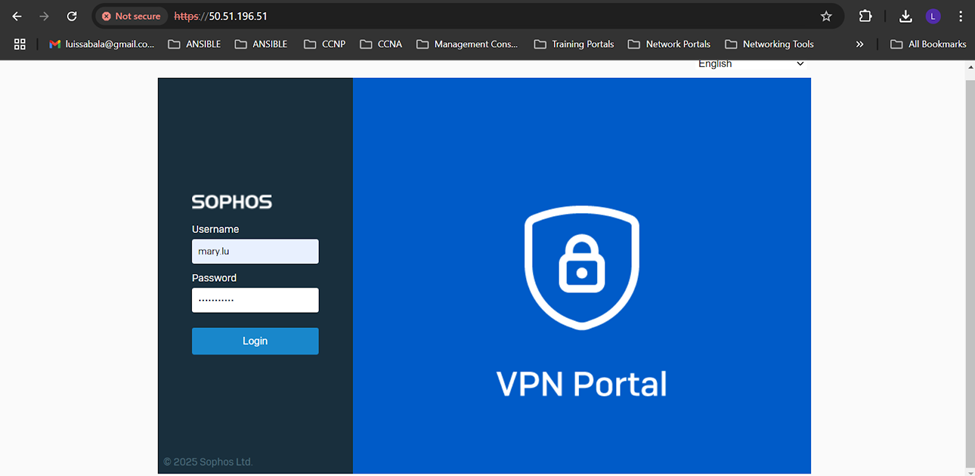
Task: Open the luissabala Gmail bookmark
Action: pos(102,44)
